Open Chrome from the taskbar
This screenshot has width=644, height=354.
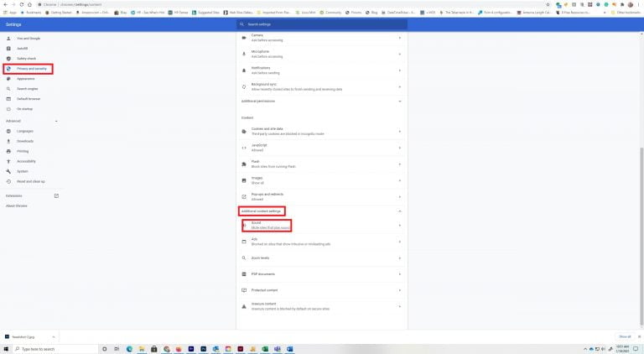[x=166, y=349]
